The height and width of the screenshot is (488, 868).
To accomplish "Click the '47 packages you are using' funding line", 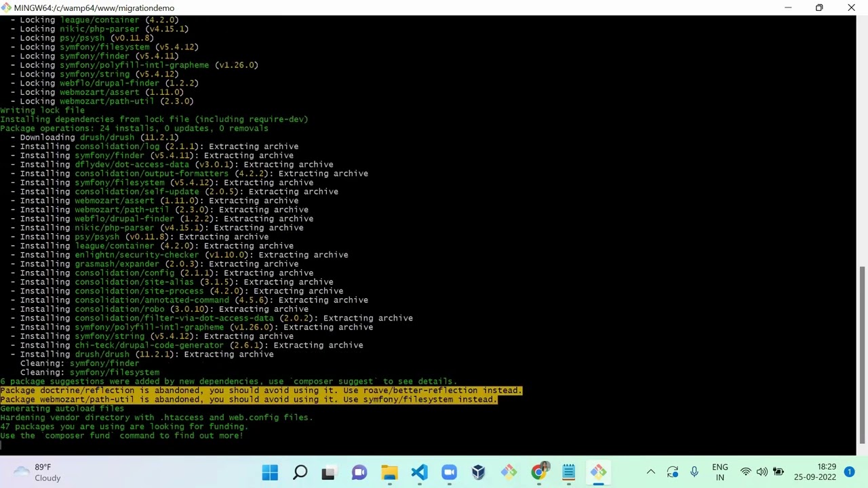I will [124, 426].
